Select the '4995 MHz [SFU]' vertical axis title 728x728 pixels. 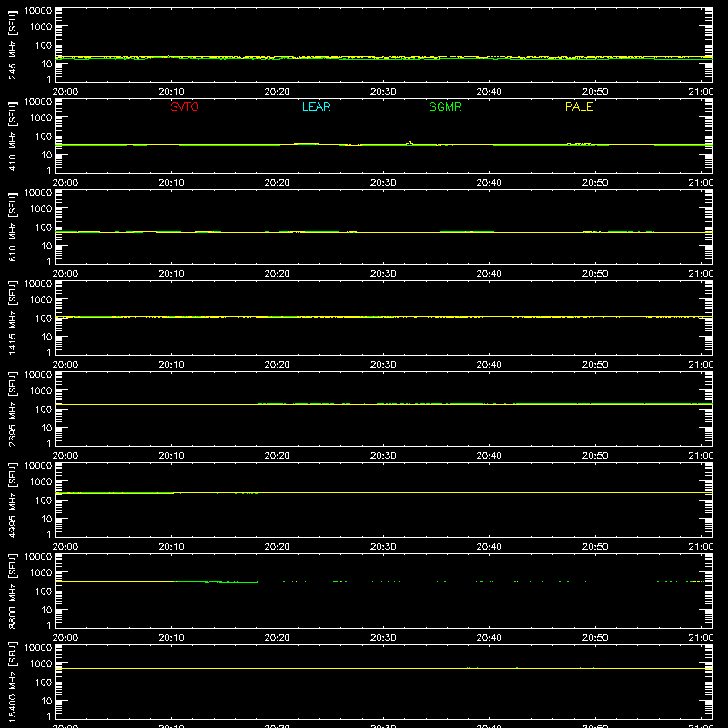(x=12, y=500)
